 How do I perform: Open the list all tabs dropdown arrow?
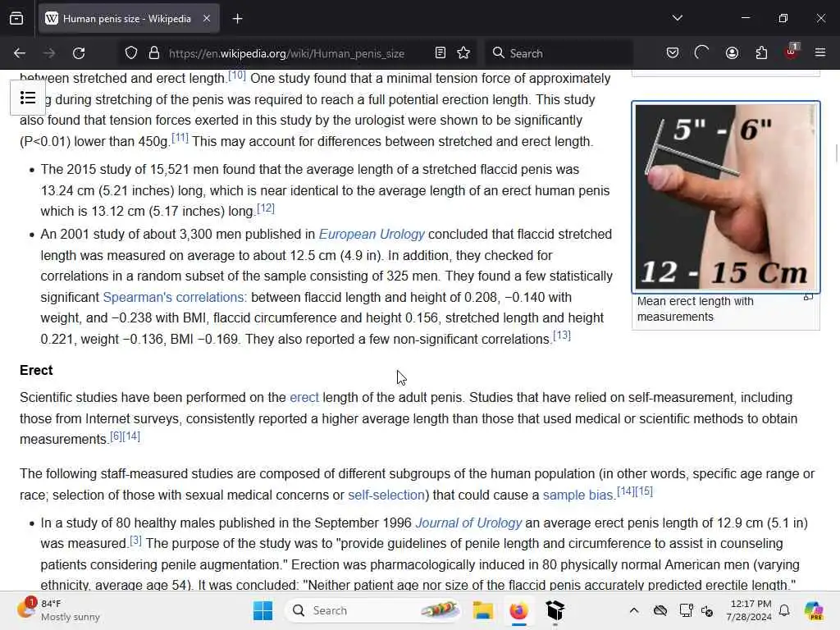(677, 18)
